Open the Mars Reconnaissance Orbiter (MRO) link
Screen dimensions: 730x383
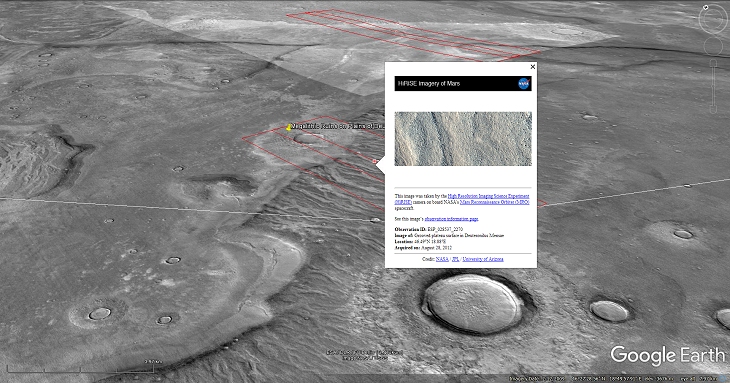(494, 202)
